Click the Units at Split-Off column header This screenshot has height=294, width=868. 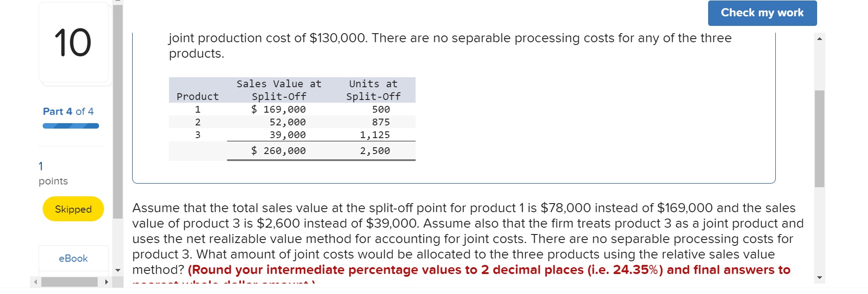pos(372,90)
